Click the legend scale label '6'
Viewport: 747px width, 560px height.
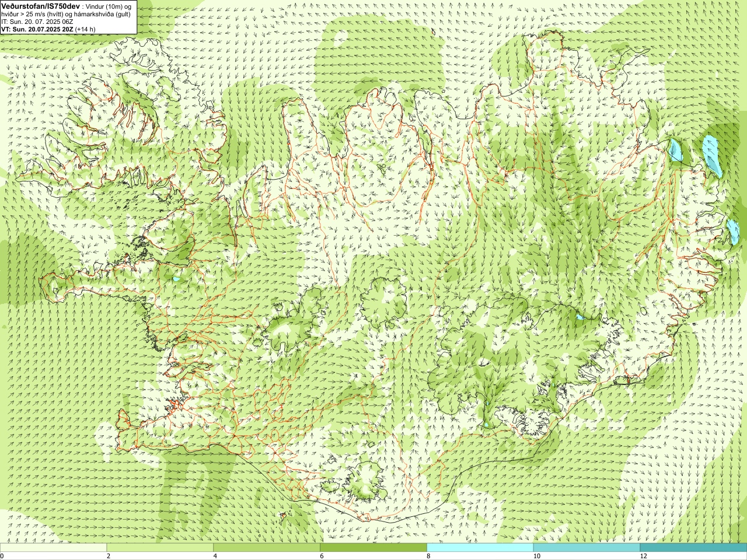pos(322,556)
